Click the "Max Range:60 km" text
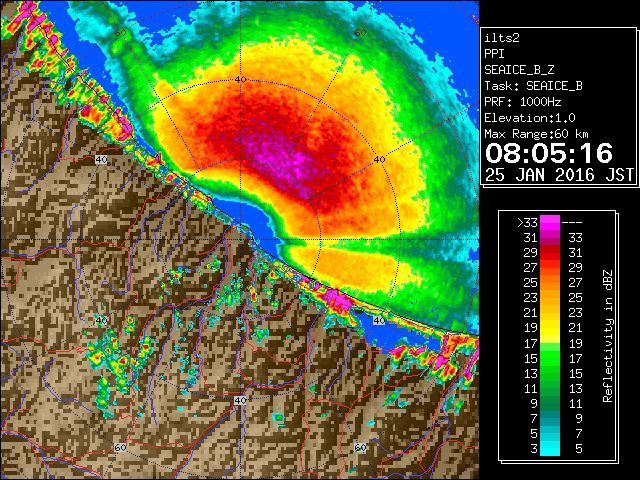The width and height of the screenshot is (640, 480). pos(536,134)
